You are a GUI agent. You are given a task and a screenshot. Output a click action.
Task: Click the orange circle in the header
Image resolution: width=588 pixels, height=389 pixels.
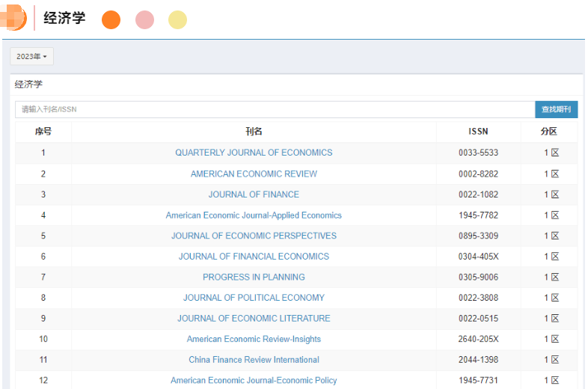click(x=111, y=20)
